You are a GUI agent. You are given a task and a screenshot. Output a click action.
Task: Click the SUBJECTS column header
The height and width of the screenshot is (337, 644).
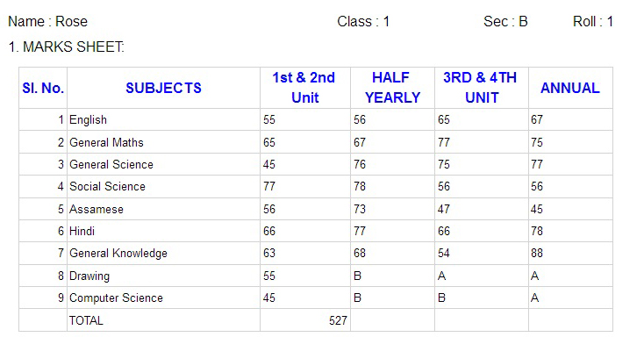(163, 88)
